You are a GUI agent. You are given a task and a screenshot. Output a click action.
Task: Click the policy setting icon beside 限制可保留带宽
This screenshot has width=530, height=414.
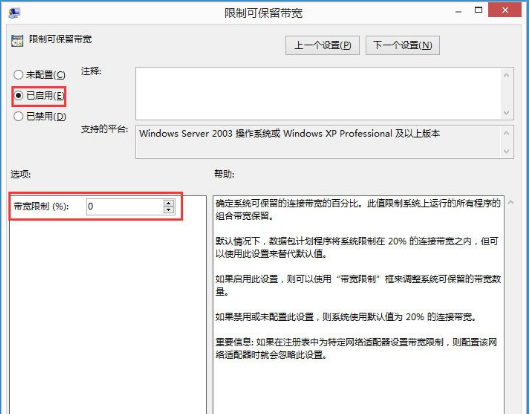(x=17, y=41)
